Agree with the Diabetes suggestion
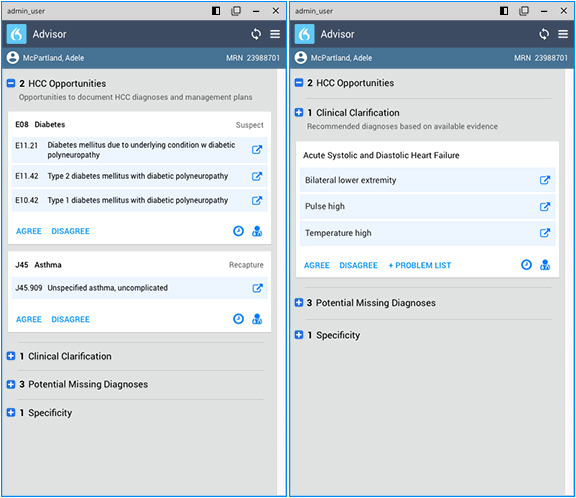 tap(29, 231)
